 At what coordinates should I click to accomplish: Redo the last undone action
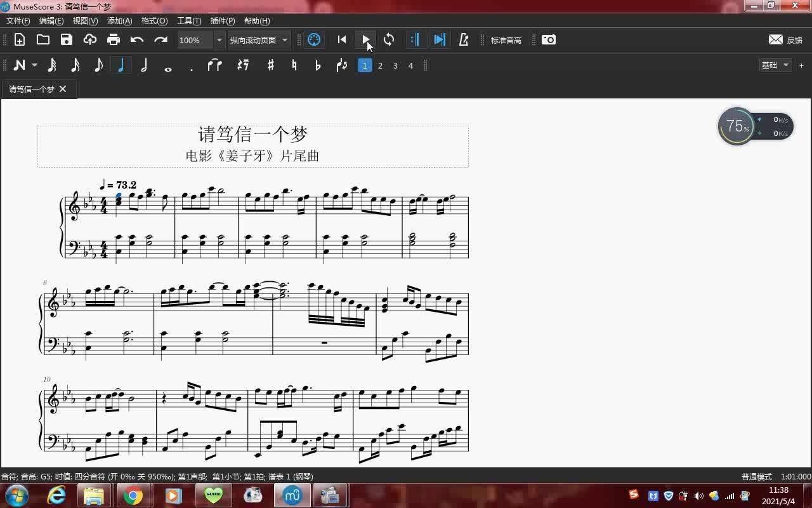click(160, 40)
